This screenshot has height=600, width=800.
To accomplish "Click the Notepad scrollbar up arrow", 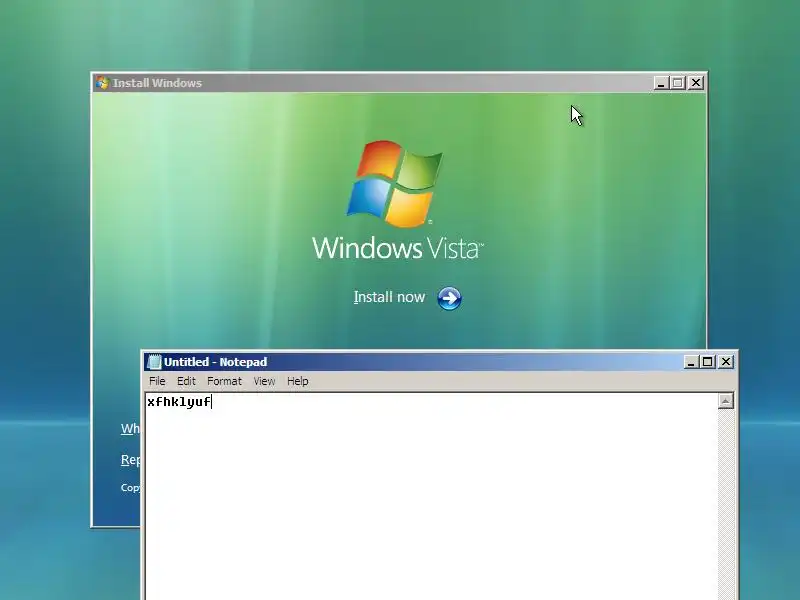I will click(726, 401).
